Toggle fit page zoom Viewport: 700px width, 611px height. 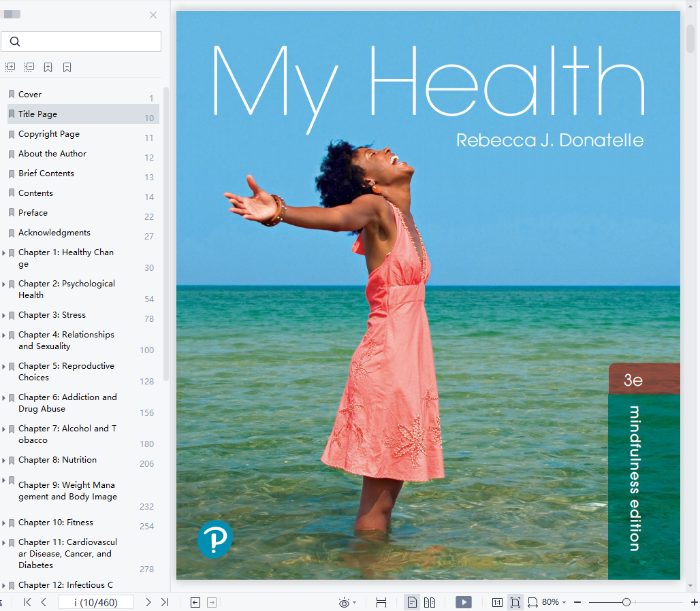pos(515,603)
